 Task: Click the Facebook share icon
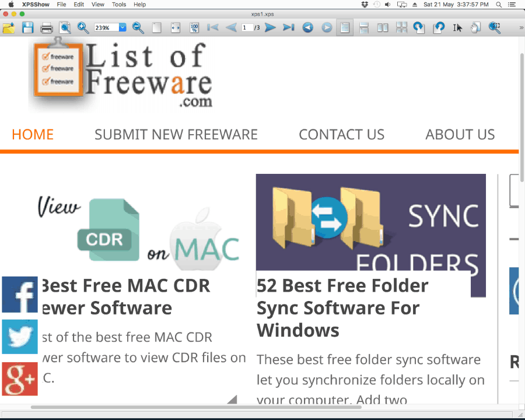pyautogui.click(x=20, y=295)
